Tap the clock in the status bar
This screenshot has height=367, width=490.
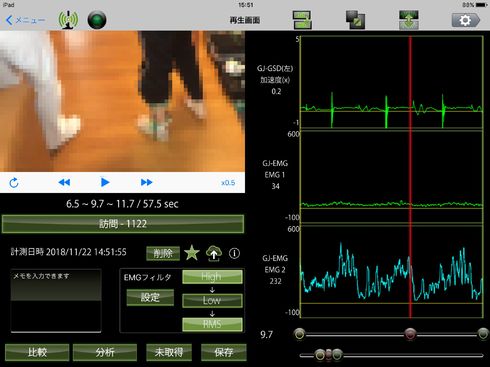(x=246, y=5)
